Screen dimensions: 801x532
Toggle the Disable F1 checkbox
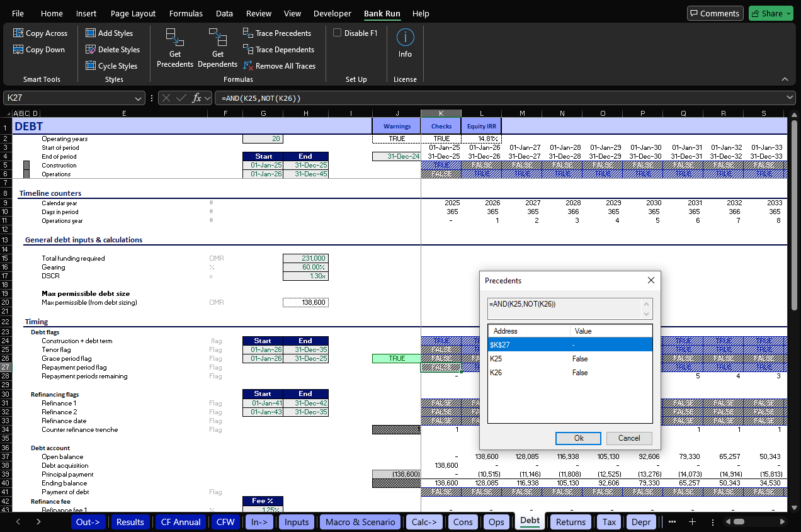[x=337, y=33]
